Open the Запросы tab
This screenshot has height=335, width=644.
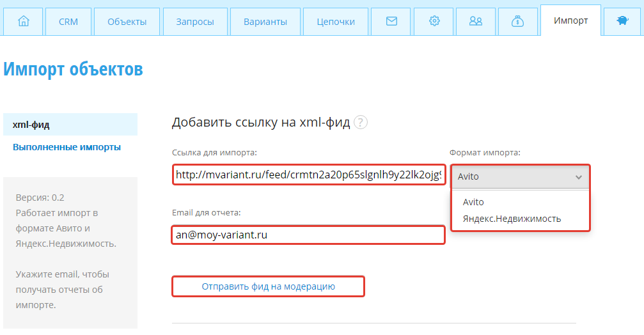195,22
